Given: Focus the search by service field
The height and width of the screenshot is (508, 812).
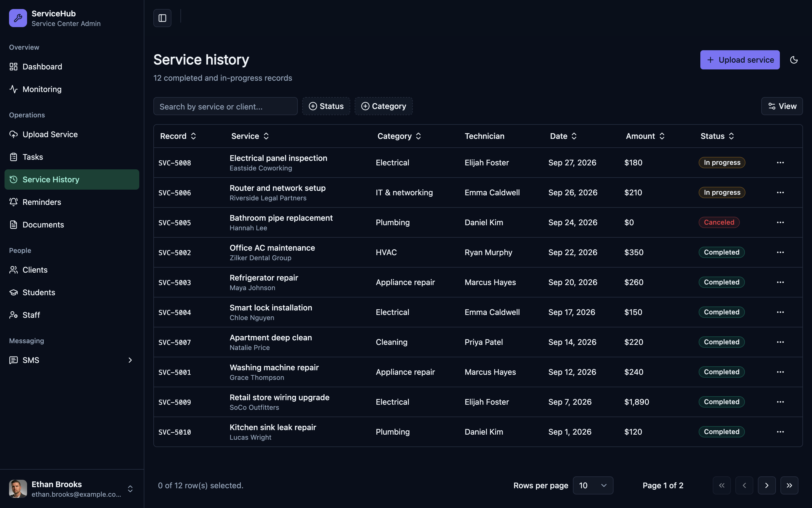Looking at the screenshot, I should click(226, 106).
